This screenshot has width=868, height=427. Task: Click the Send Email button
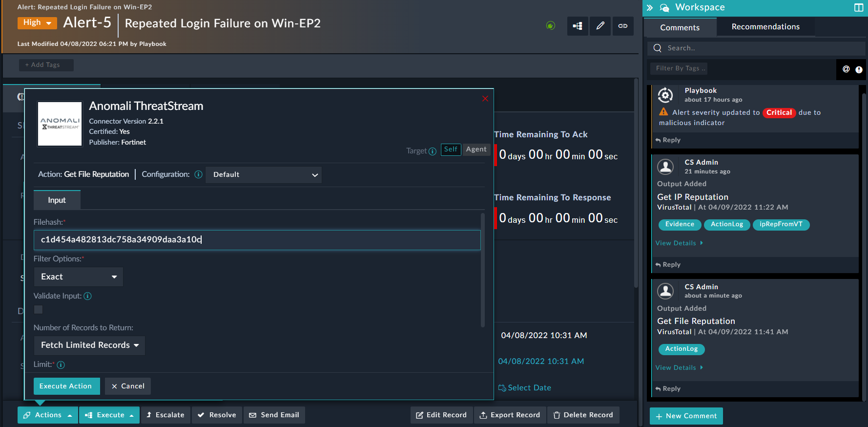click(274, 415)
